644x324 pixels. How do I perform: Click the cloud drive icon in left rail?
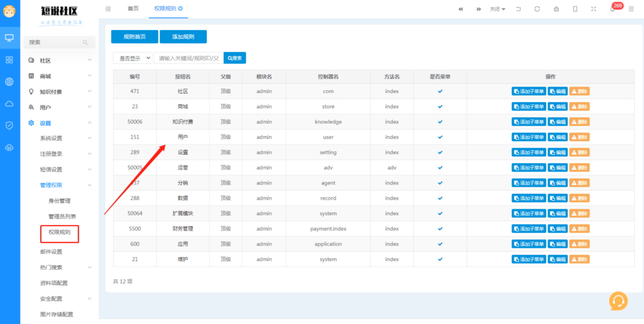coord(9,148)
